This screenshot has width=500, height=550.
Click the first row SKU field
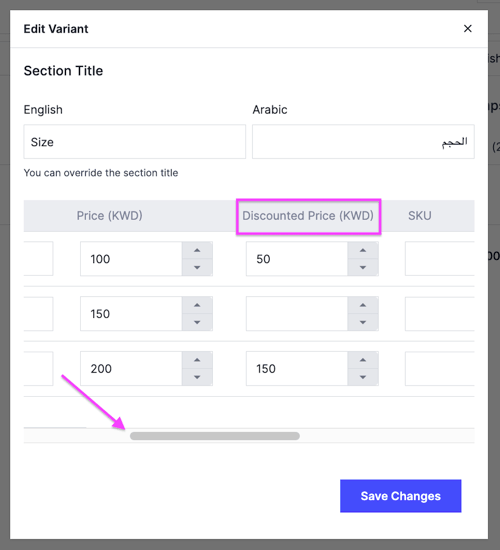(x=440, y=259)
